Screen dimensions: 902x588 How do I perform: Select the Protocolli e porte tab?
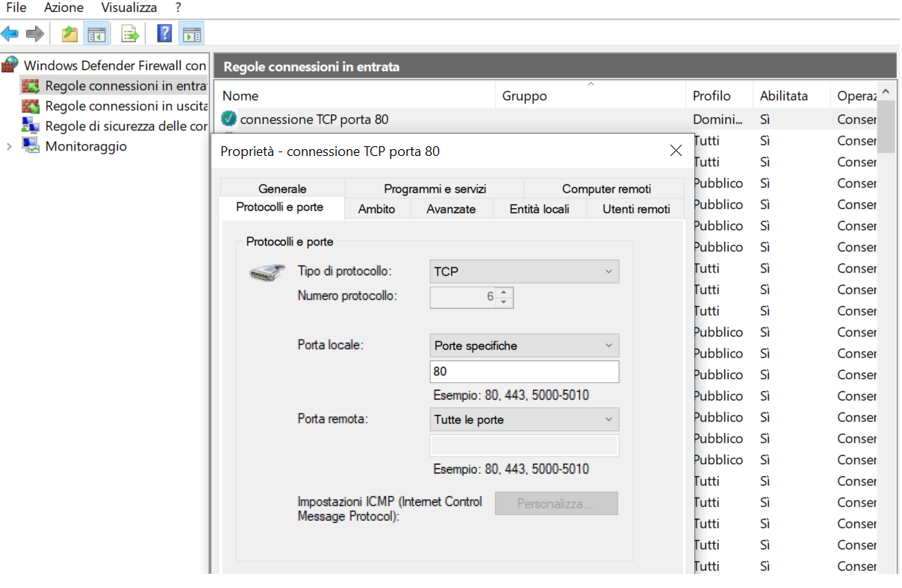tap(280, 207)
